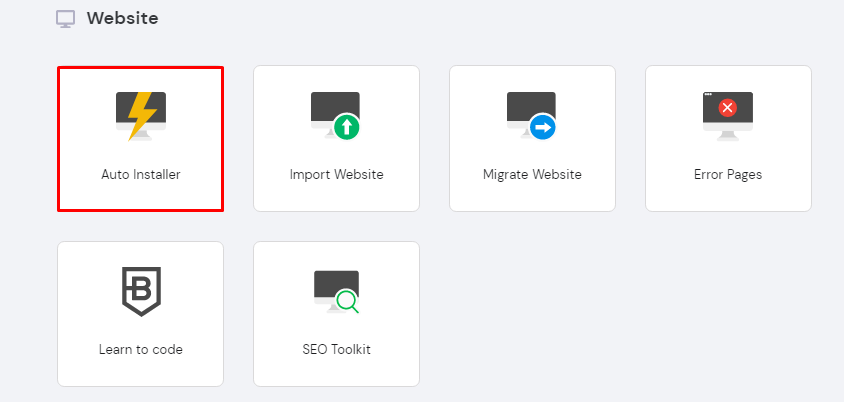This screenshot has width=844, height=402.
Task: Open the Learn to code shield icon
Action: pos(140,291)
